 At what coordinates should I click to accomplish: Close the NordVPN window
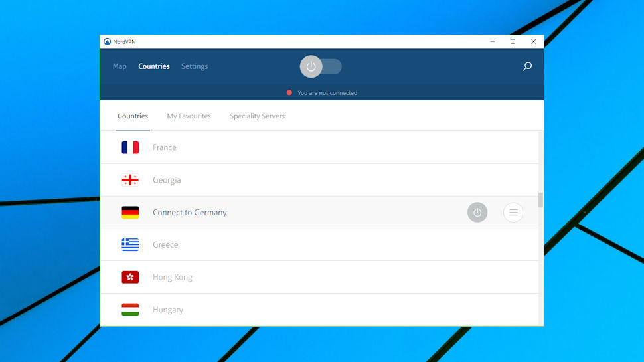533,41
